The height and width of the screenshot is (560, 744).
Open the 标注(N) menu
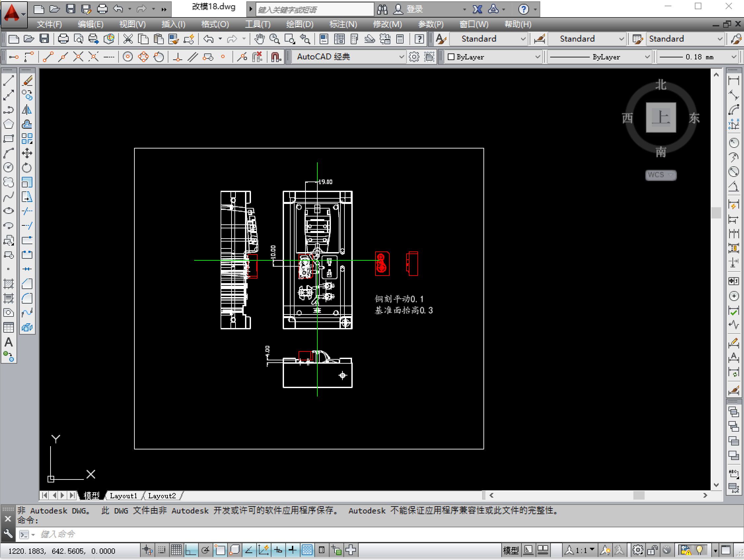pos(343,24)
